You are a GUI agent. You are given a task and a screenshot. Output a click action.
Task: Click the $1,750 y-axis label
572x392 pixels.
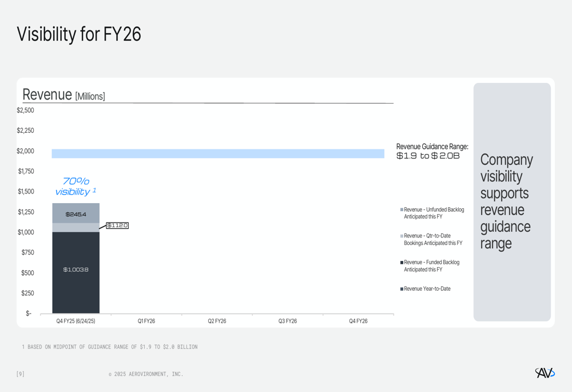click(x=26, y=171)
